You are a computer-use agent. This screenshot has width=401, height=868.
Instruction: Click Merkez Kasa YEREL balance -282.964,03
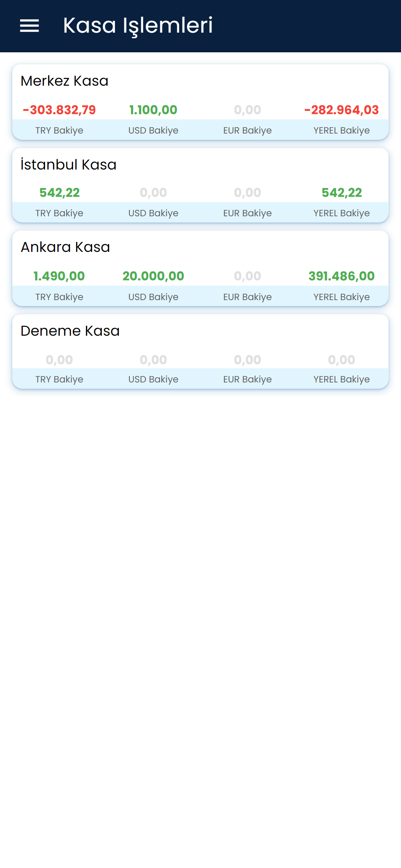point(342,110)
